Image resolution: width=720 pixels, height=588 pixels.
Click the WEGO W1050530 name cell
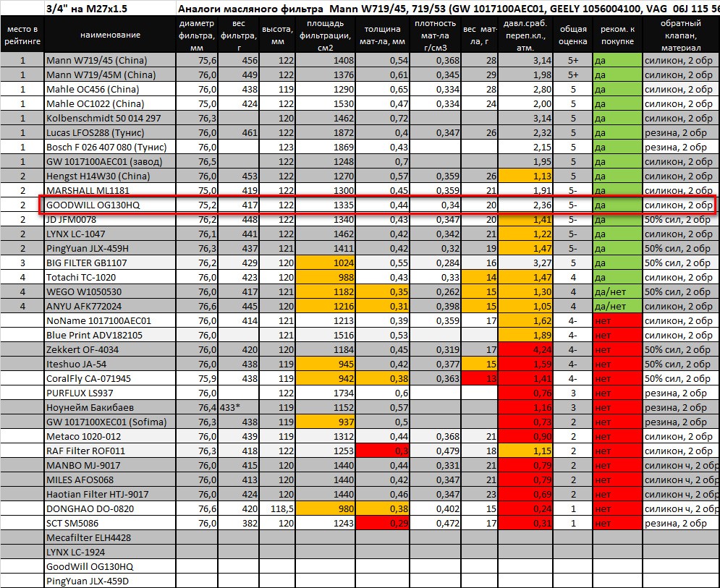[x=110, y=291]
